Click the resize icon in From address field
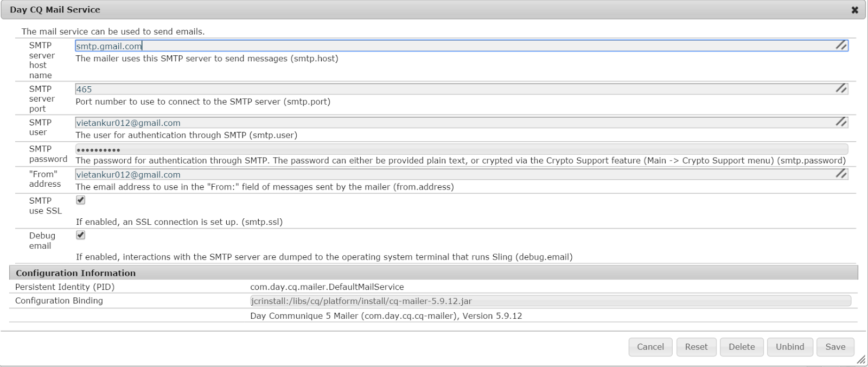This screenshot has height=367, width=868. click(x=841, y=174)
